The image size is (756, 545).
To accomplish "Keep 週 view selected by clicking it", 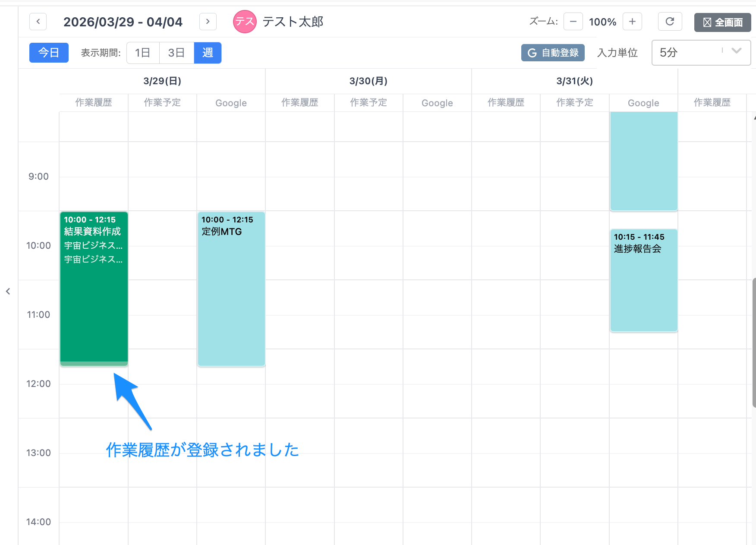I will (x=208, y=52).
